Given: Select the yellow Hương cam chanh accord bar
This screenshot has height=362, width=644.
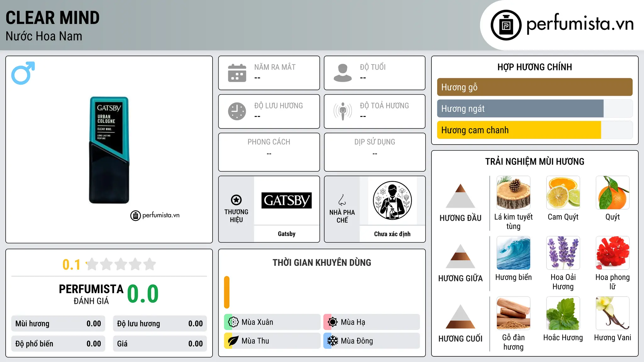Looking at the screenshot, I should tap(519, 130).
